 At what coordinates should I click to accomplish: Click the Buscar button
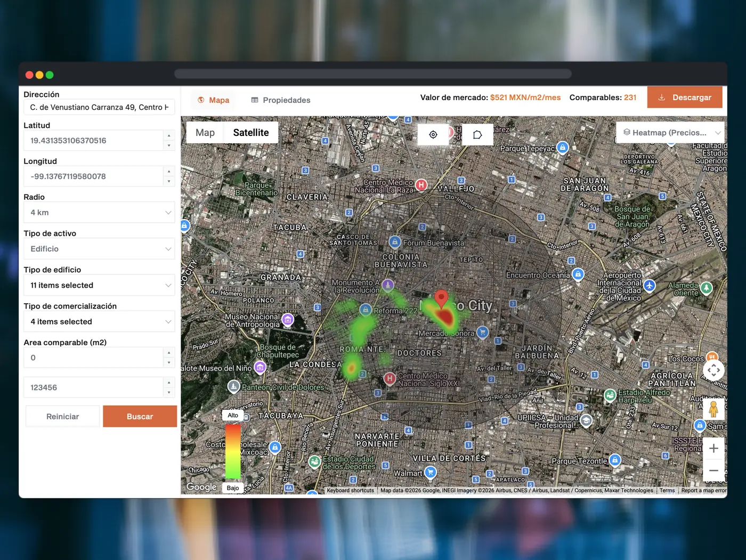pos(140,417)
